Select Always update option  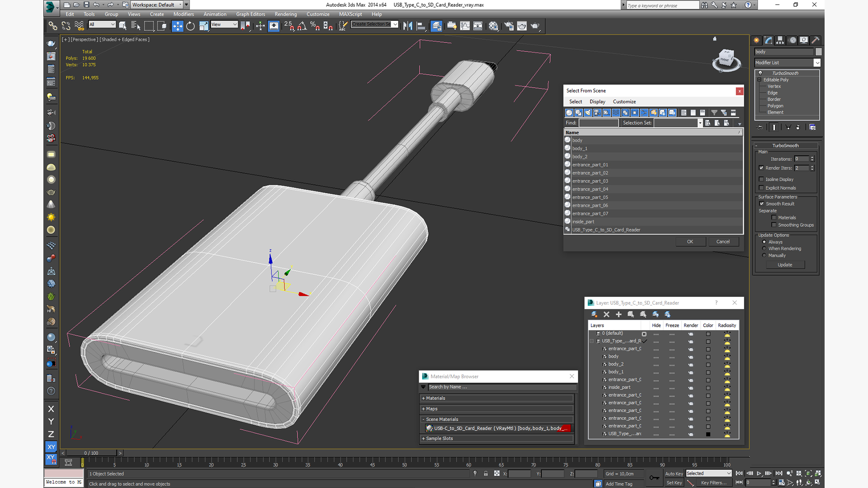pos(764,242)
